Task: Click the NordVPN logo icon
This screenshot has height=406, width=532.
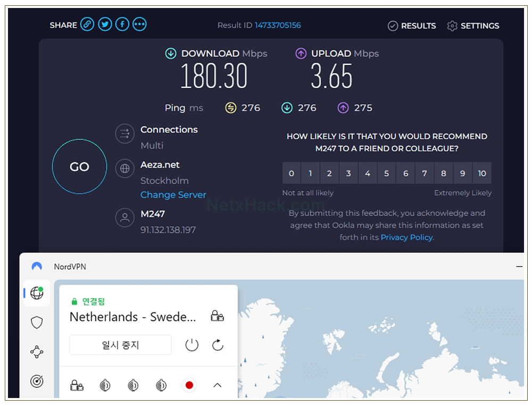Action: [x=37, y=267]
